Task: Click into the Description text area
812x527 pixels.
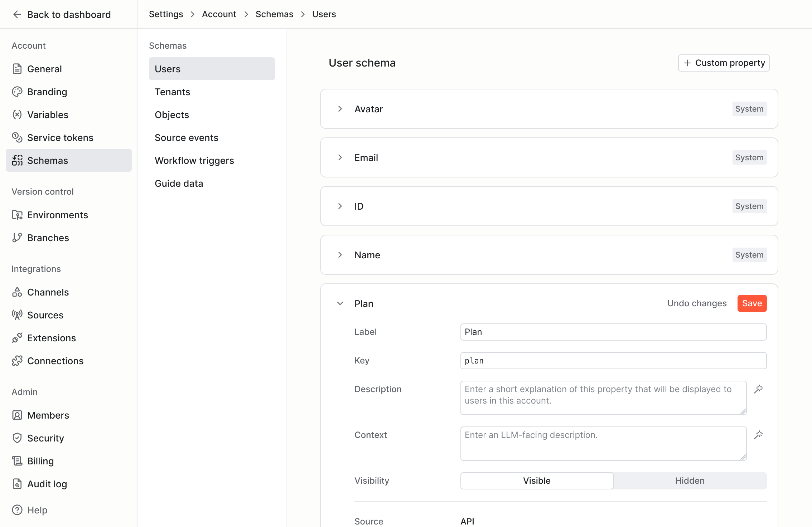Action: (603, 397)
